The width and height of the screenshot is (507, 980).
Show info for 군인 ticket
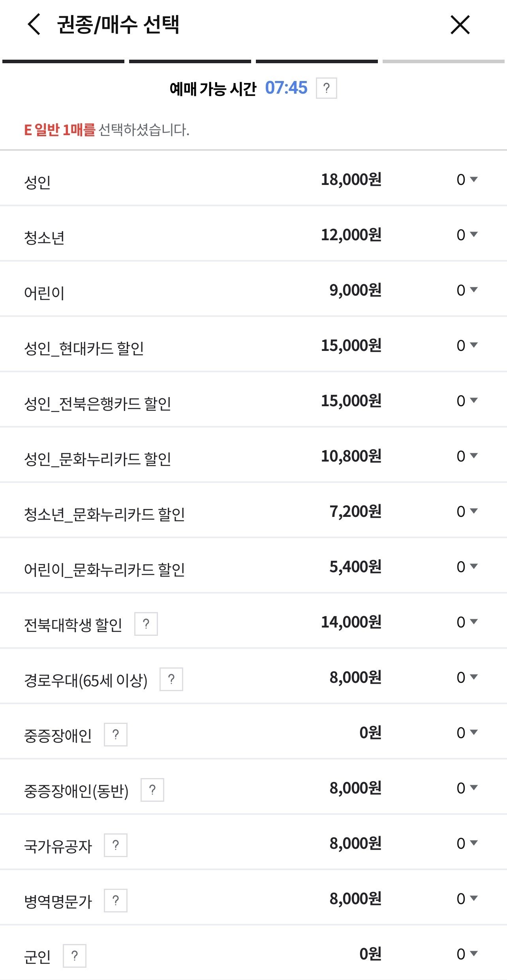point(75,956)
